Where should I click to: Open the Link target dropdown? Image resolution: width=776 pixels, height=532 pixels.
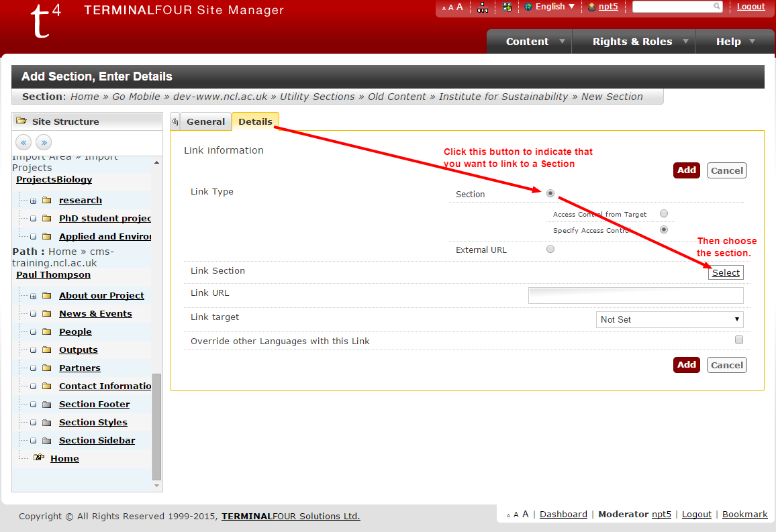tap(669, 319)
